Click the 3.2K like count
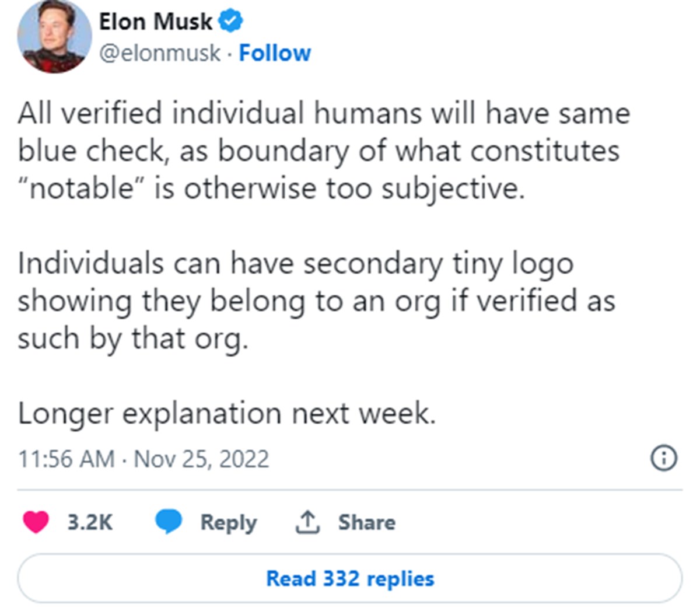Viewport: 700px width, 611px height. tap(90, 522)
